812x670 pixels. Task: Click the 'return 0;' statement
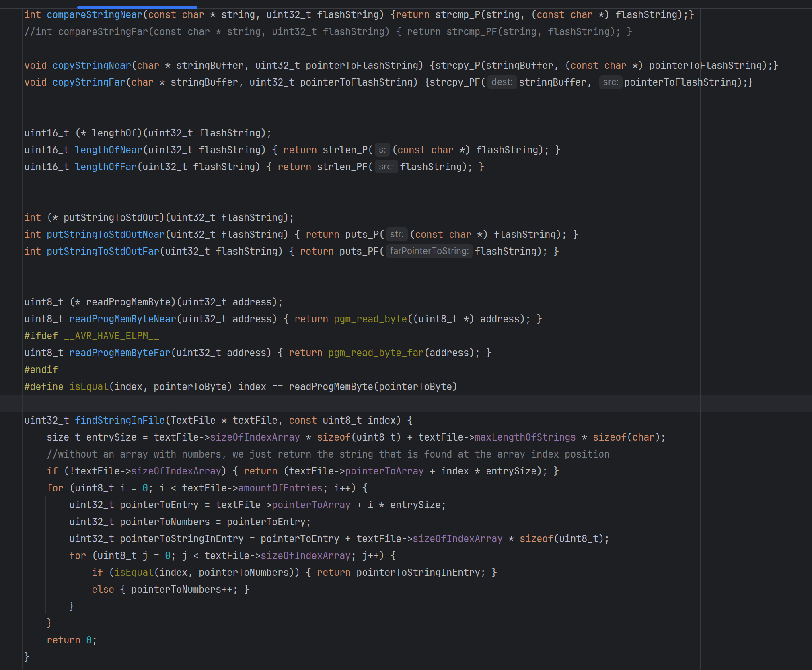(x=72, y=640)
